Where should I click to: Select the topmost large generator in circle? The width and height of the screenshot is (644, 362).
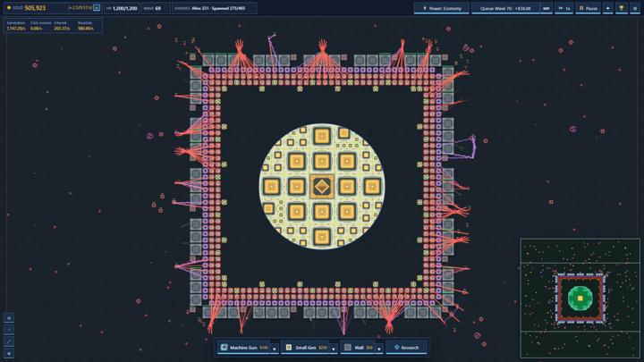(322, 136)
